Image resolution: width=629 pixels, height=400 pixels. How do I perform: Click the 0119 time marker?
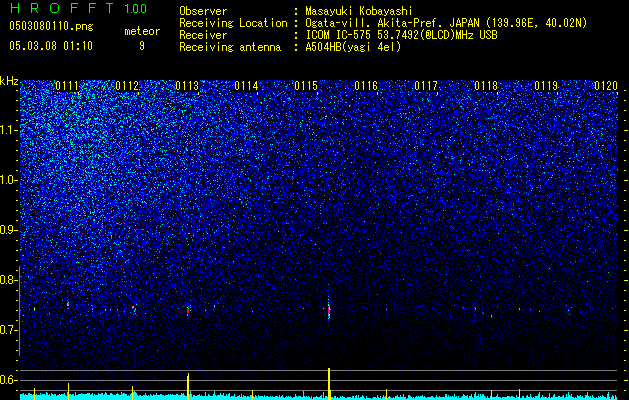pyautogui.click(x=546, y=86)
